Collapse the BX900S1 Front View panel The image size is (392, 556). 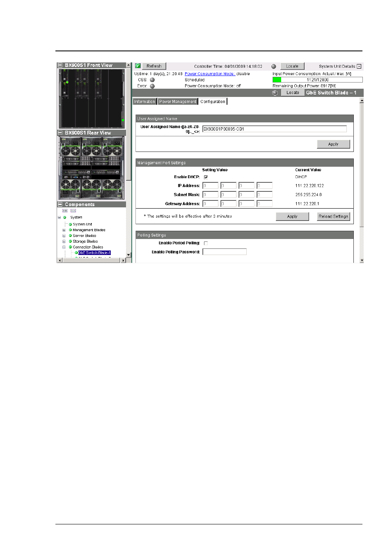pyautogui.click(x=60, y=65)
